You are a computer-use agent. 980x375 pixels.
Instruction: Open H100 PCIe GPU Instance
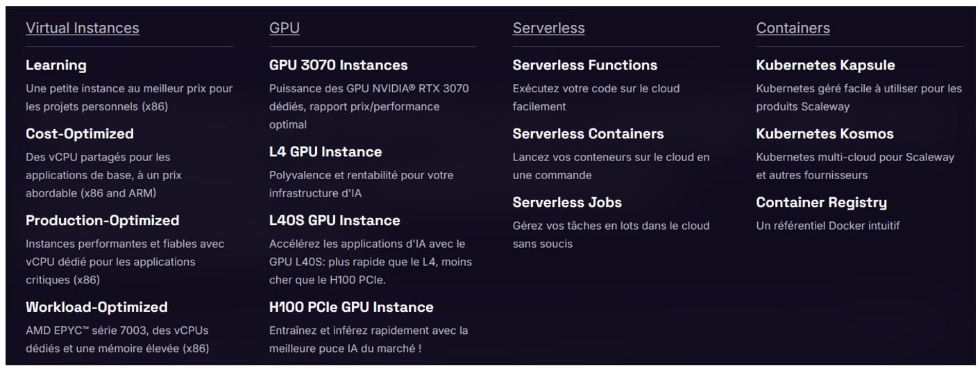[351, 308]
